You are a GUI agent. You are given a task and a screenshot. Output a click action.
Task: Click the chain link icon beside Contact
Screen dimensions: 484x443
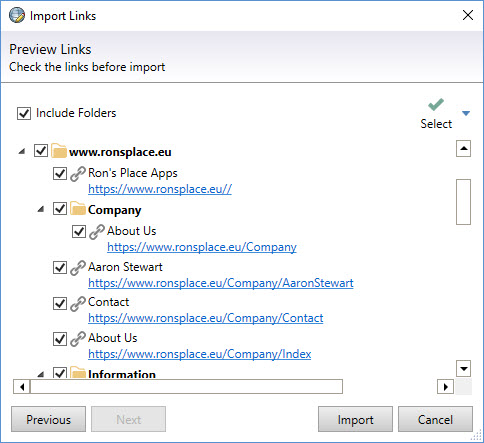[78, 303]
